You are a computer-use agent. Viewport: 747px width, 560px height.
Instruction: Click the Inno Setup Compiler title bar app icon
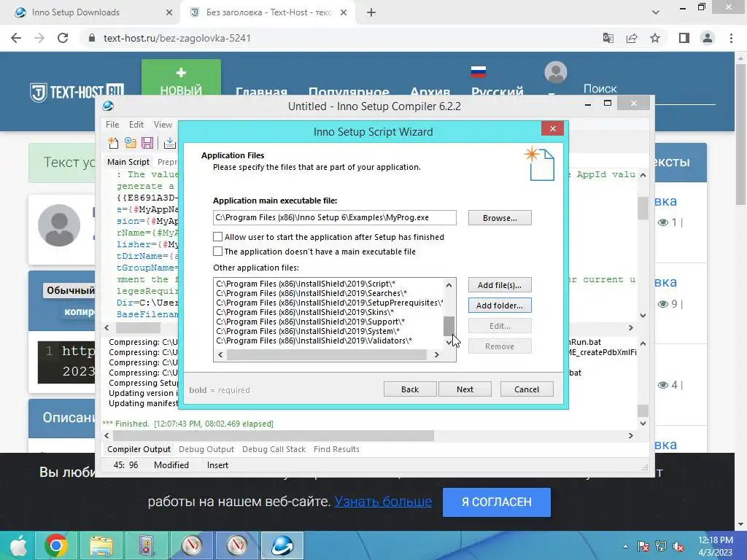pyautogui.click(x=108, y=106)
